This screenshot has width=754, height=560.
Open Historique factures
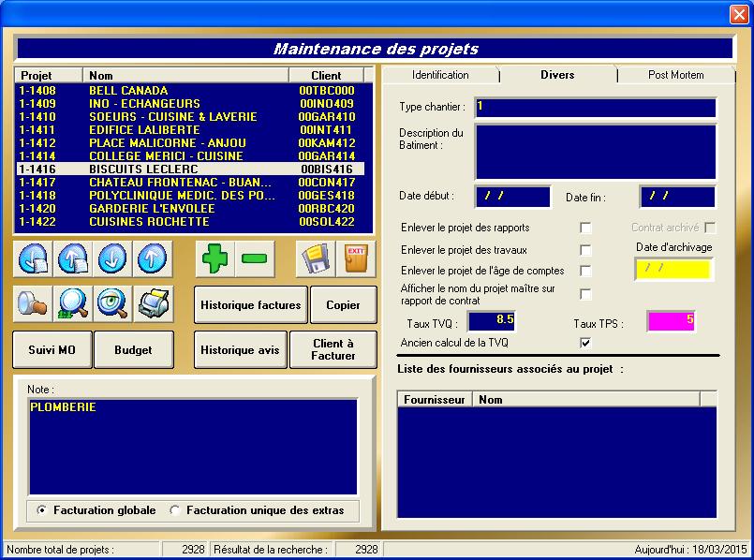point(251,305)
